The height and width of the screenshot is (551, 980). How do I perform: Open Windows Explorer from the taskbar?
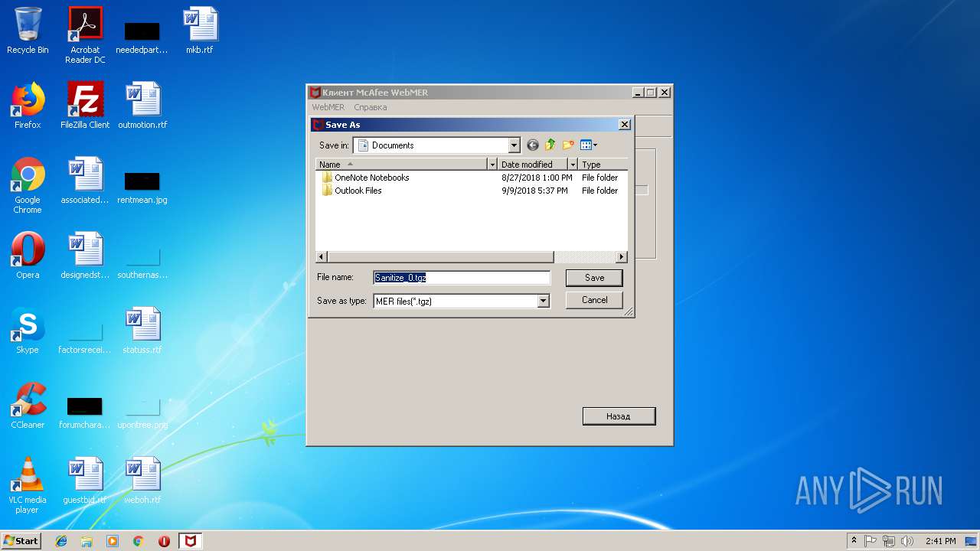coord(87,541)
